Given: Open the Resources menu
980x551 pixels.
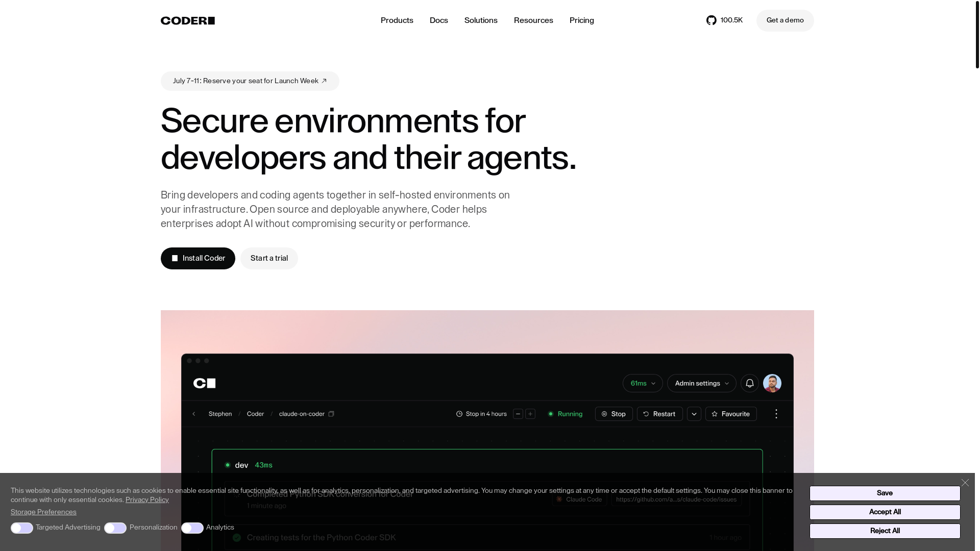Looking at the screenshot, I should click(x=533, y=20).
